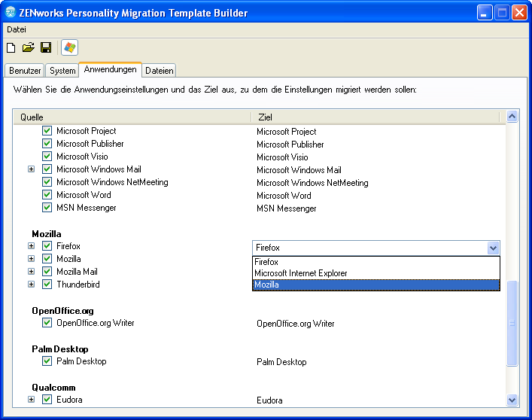The width and height of the screenshot is (532, 420).
Task: Select the Microsoft Windows Mail target cell
Action: pos(299,170)
